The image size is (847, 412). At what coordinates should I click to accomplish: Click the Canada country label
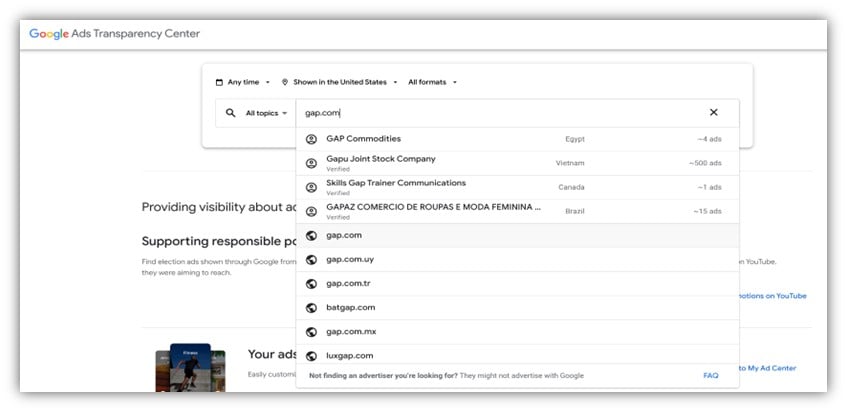572,187
